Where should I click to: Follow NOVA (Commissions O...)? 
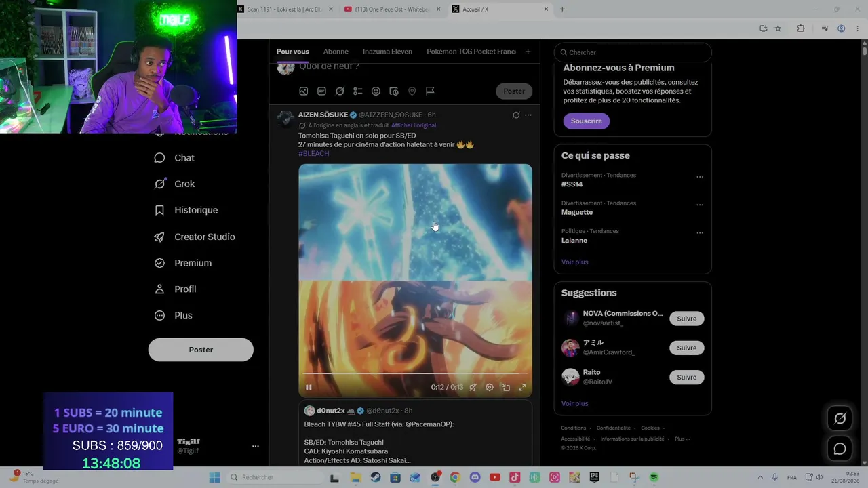tap(687, 319)
